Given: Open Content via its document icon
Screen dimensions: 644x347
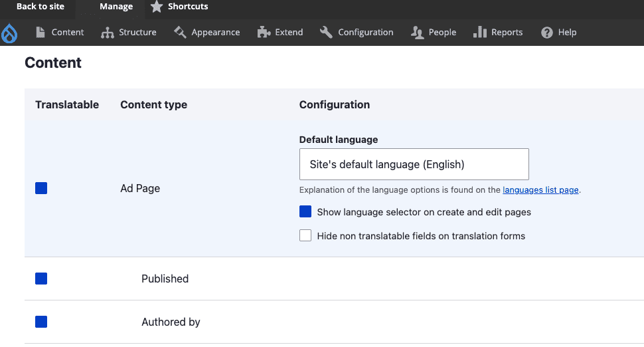Looking at the screenshot, I should click(41, 33).
